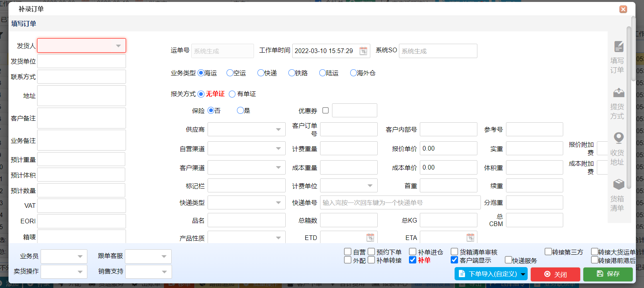The image size is (644, 288).
Task: Click into the 客户备注 field
Action: pos(82,118)
